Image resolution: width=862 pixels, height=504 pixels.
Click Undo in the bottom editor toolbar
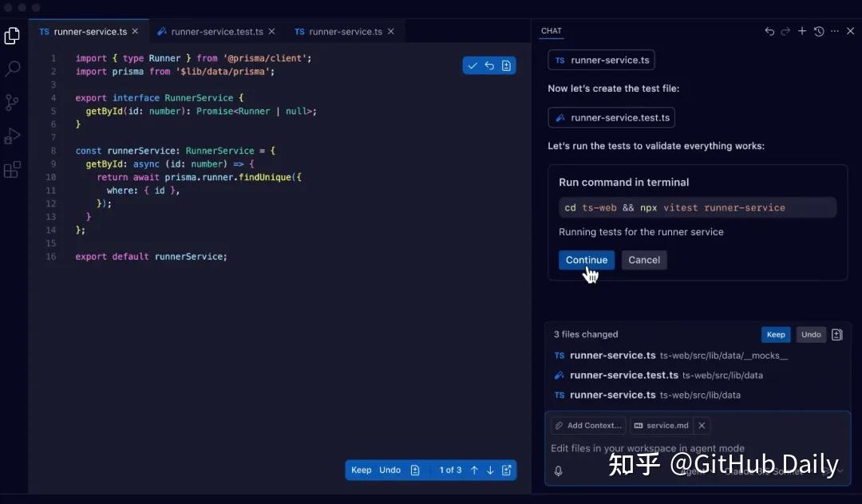(x=389, y=470)
